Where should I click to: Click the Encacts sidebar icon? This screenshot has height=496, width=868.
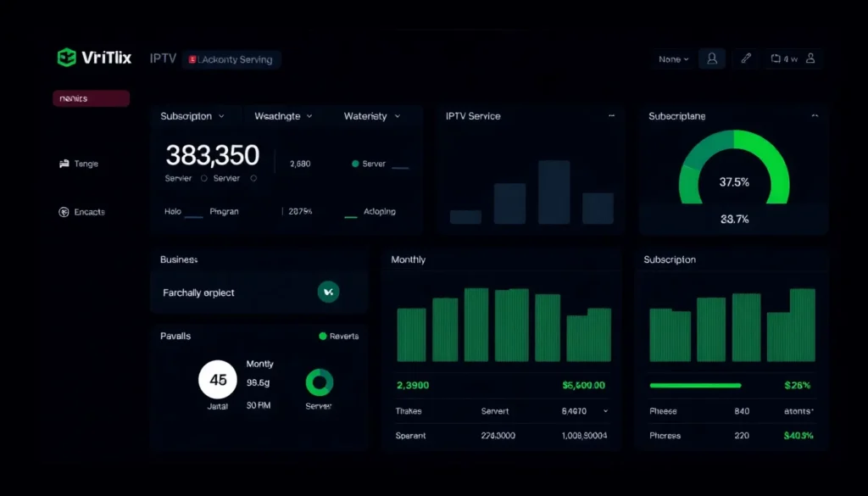pos(64,212)
